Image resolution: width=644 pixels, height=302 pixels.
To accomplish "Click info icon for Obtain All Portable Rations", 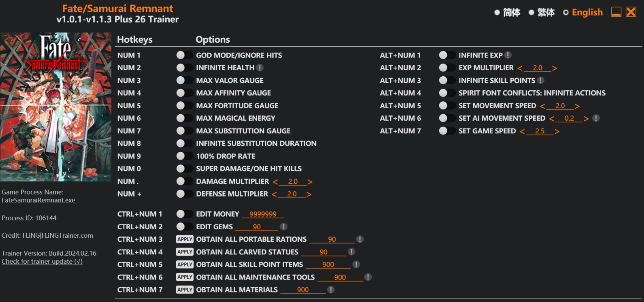I will pyautogui.click(x=360, y=239).
